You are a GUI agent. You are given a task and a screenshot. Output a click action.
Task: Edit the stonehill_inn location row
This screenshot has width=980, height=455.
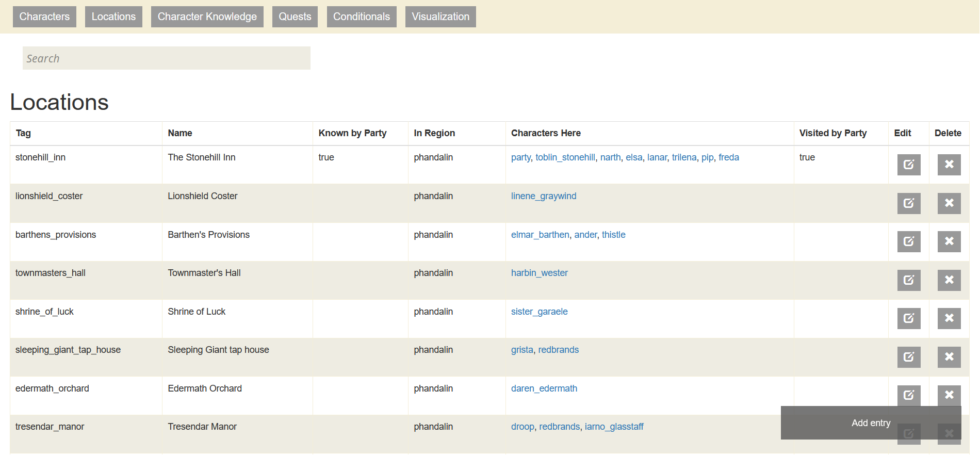point(909,165)
